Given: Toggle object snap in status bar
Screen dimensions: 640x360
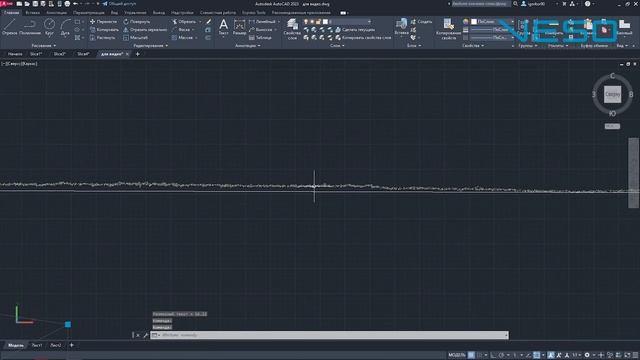Looking at the screenshot, I should point(537,355).
